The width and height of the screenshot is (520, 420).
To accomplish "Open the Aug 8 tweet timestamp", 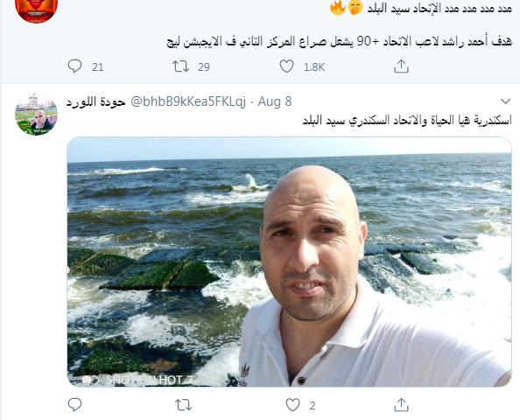I will [275, 101].
